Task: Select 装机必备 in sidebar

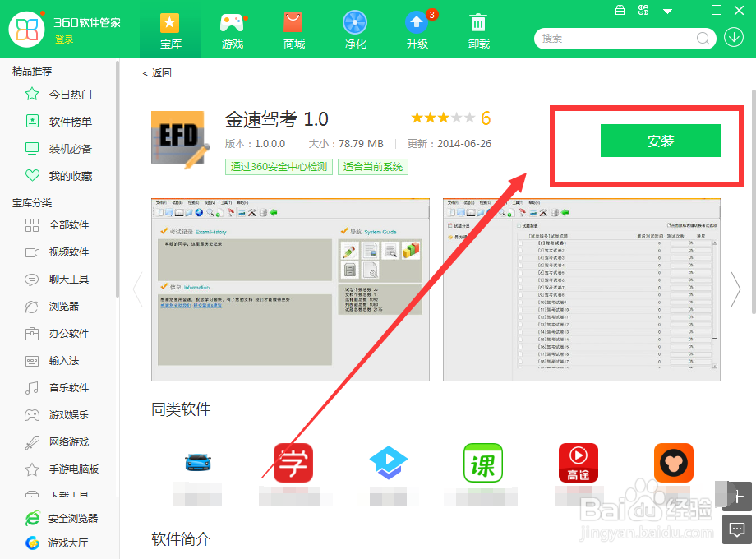Action: click(58, 149)
